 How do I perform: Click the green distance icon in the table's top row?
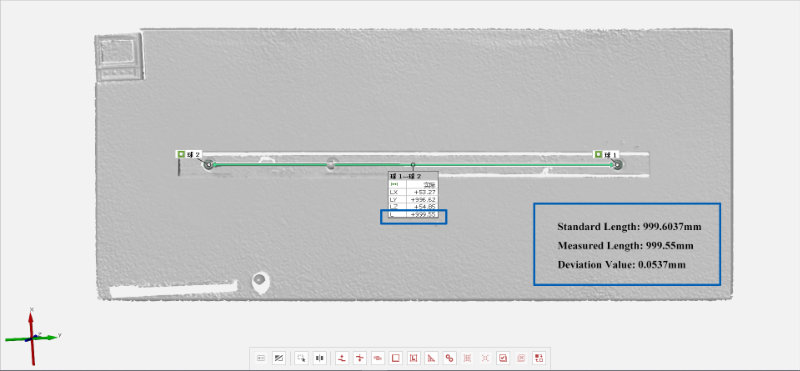pos(393,184)
